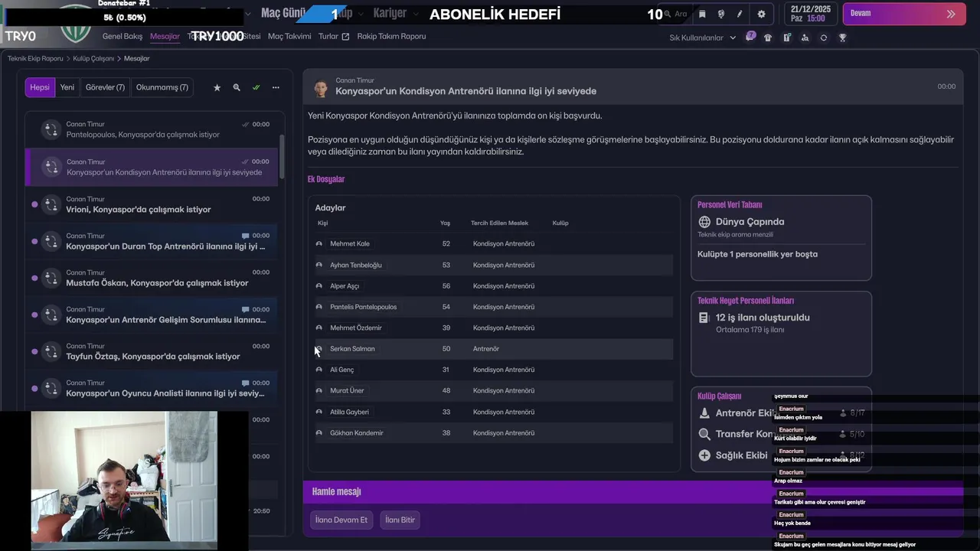Click the pencil edit icon in top toolbar
The image size is (980, 551).
740,14
